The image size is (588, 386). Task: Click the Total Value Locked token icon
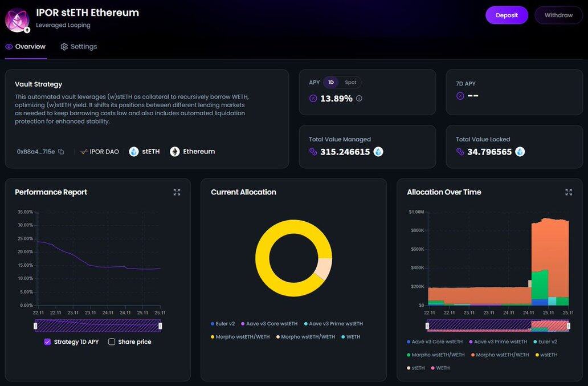[520, 152]
